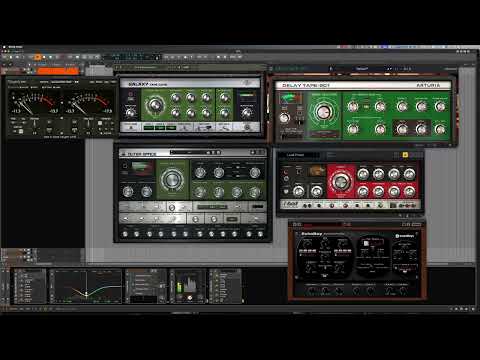Click the first small knob in Outer Space's bottom row

tap(125, 234)
